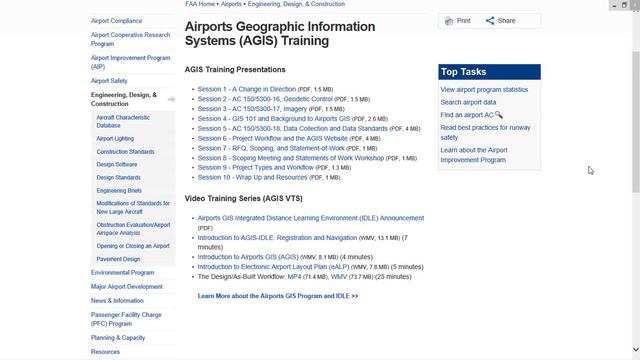Open Environmental Program in the sidebar
Screen dimensions: 640x360
point(122,273)
